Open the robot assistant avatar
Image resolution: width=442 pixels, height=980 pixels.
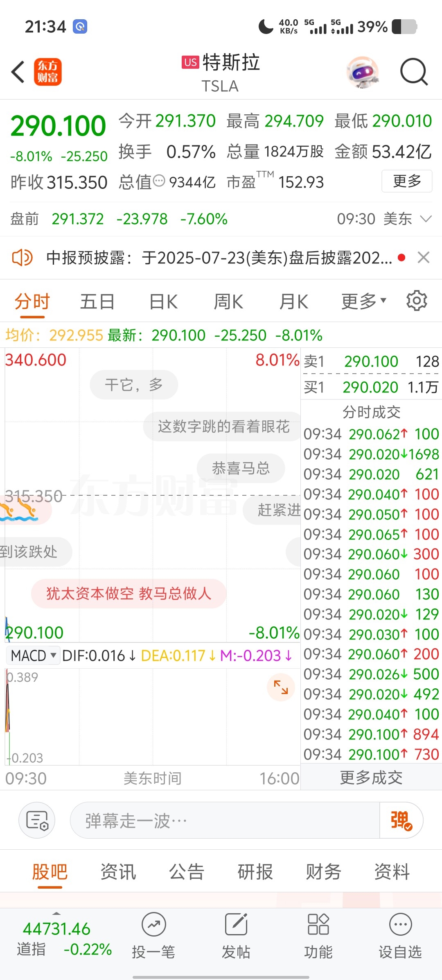click(x=362, y=72)
